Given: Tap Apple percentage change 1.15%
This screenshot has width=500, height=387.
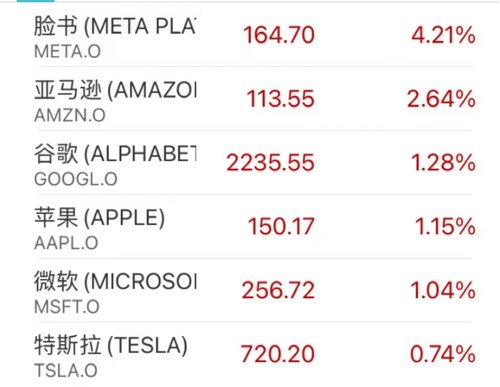Looking at the screenshot, I should [445, 226].
